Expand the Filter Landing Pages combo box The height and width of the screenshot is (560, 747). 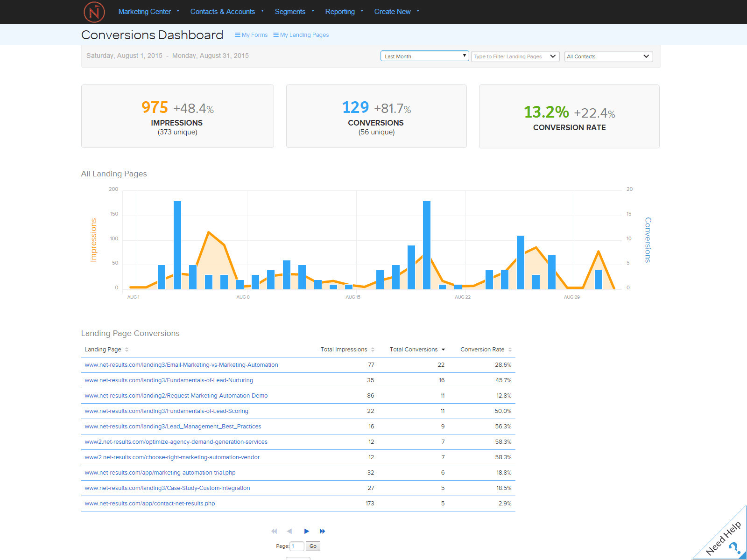[x=553, y=56]
